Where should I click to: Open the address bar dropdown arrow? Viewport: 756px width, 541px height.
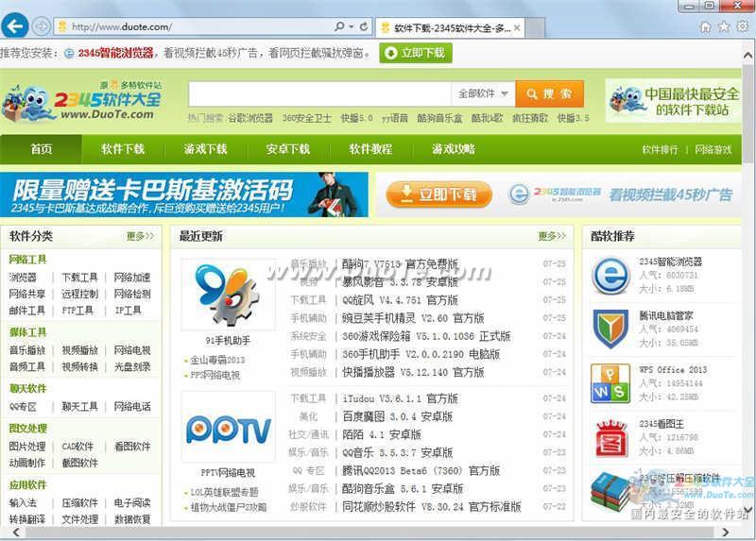352,26
